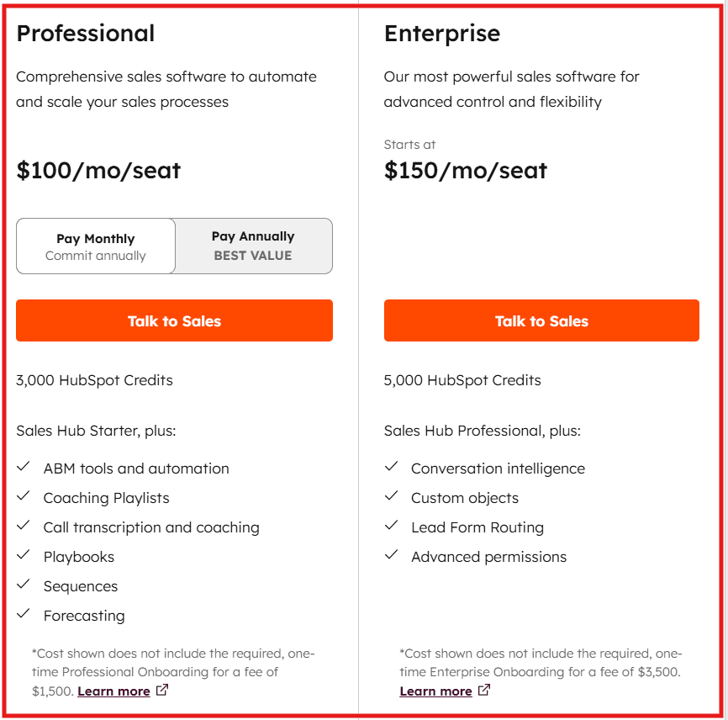
Task: Click the external link icon after Enterprise Learn more
Action: pyautogui.click(x=484, y=690)
